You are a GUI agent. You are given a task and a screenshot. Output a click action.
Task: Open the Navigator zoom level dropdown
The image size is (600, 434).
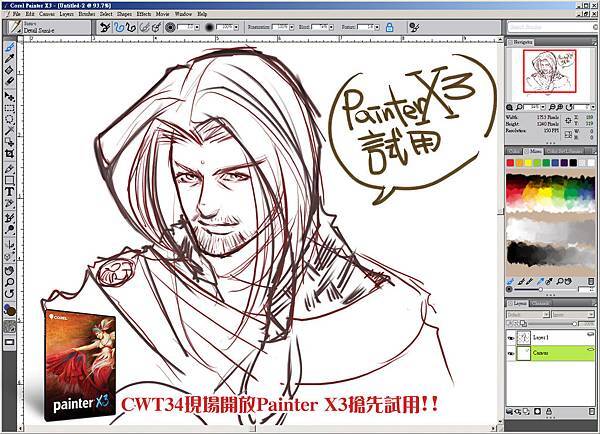click(545, 107)
